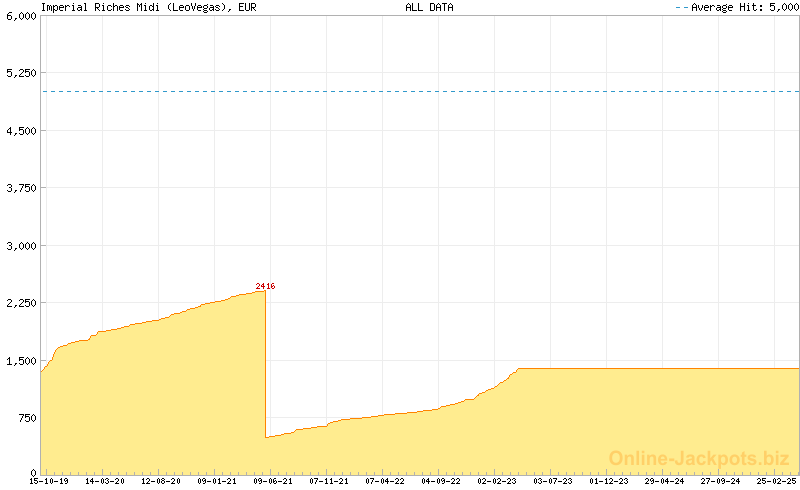This screenshot has width=800, height=490.
Task: Click the ALL DATA heading
Action: point(429,7)
